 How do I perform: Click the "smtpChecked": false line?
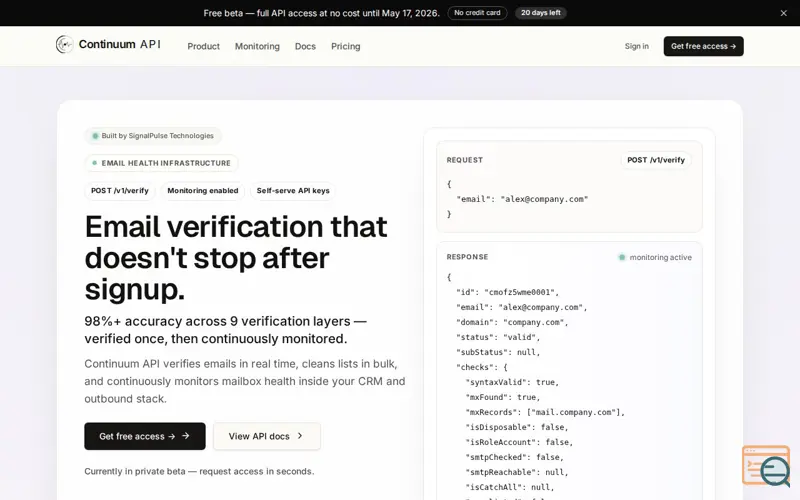[515, 458]
